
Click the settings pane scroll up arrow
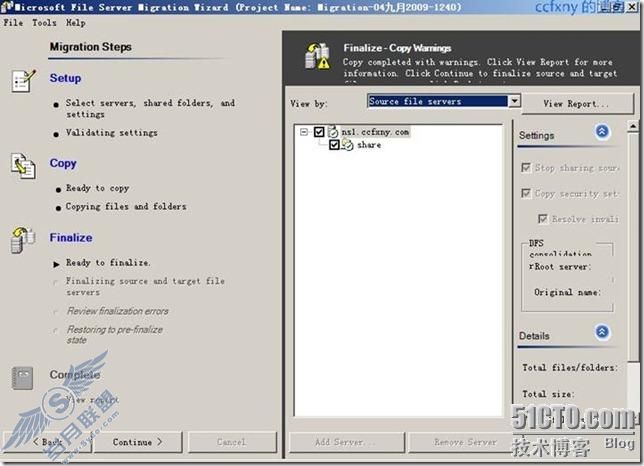(633, 126)
